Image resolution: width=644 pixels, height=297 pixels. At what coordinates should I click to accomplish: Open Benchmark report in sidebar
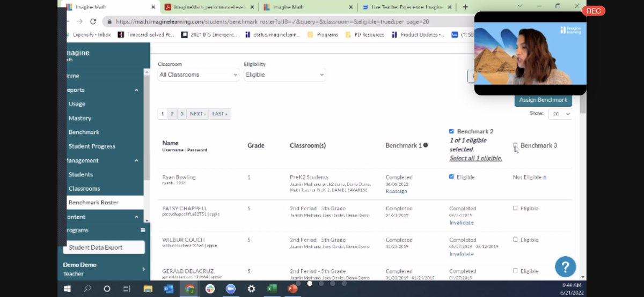coord(84,132)
